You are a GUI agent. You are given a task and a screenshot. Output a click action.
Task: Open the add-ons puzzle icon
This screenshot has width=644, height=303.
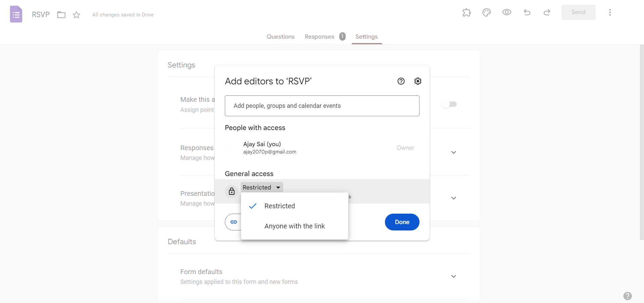pyautogui.click(x=466, y=12)
